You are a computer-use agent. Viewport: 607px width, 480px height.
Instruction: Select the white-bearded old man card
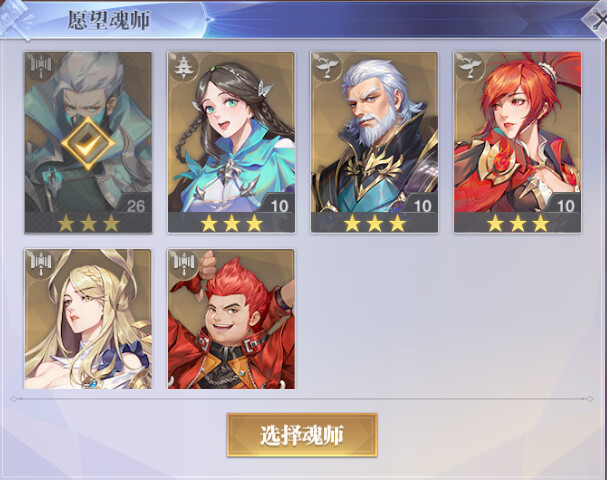pos(374,142)
